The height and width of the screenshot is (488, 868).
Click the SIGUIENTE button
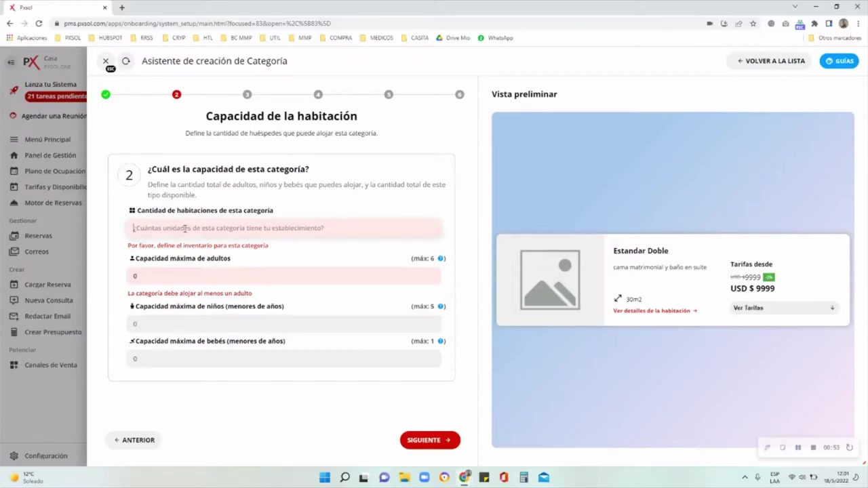click(429, 440)
